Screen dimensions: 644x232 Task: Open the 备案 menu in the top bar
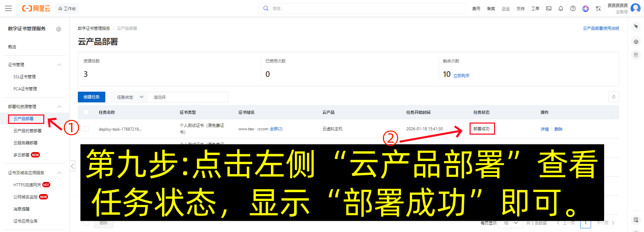click(491, 9)
